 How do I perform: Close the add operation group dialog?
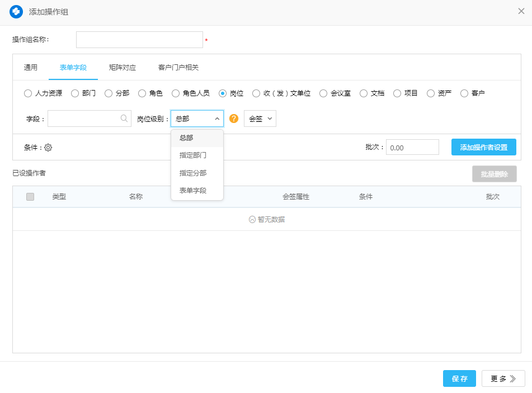tap(521, 11)
